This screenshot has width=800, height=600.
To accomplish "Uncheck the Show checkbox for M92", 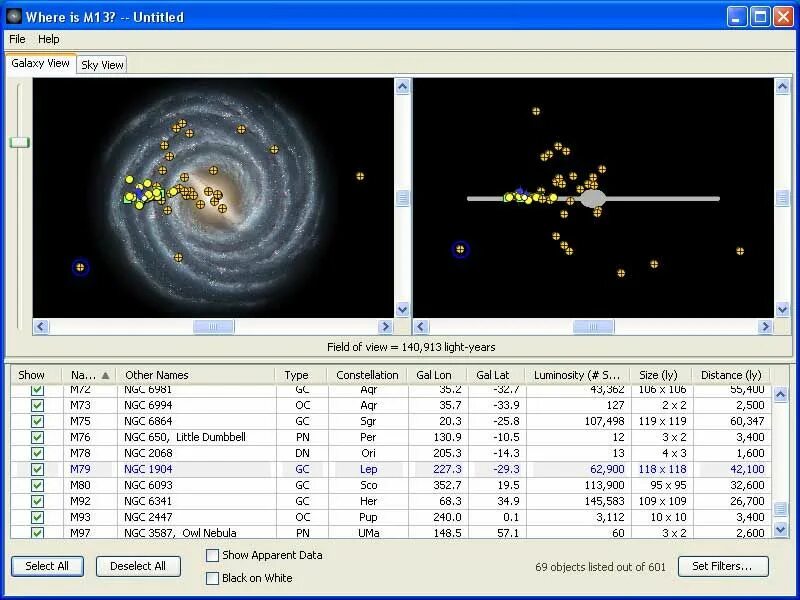I will coord(37,501).
